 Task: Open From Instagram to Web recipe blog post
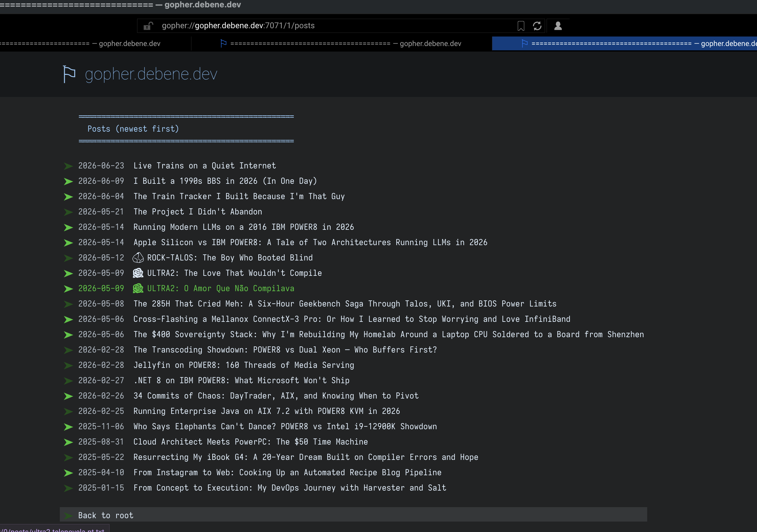coord(287,472)
